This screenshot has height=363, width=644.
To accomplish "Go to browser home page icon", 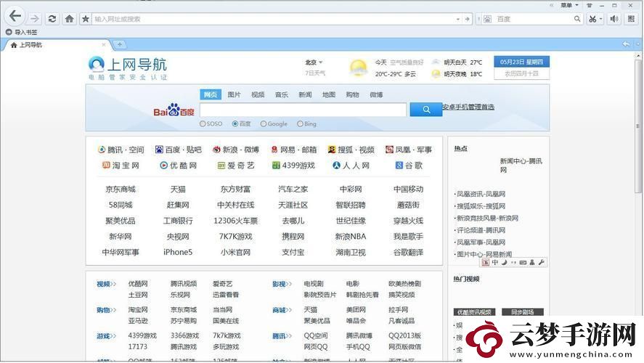I will click(x=70, y=19).
